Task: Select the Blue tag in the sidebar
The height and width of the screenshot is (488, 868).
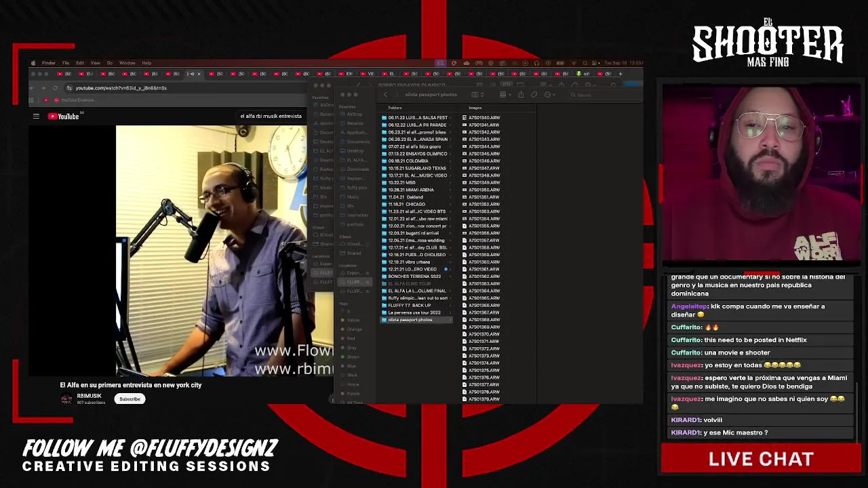Action: [x=349, y=366]
